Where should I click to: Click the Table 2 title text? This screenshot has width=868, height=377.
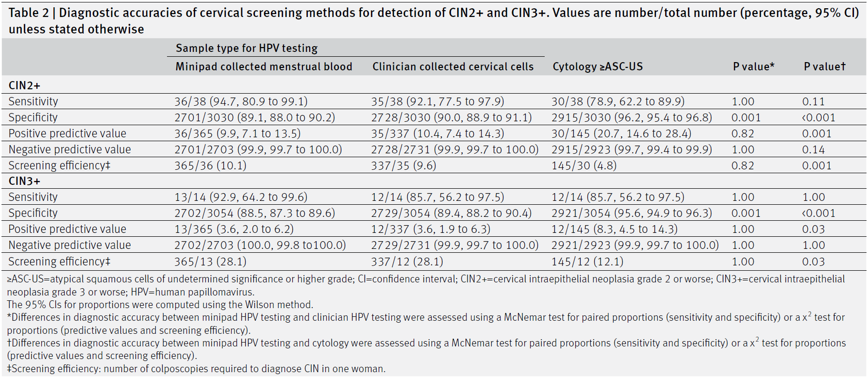coord(434,20)
